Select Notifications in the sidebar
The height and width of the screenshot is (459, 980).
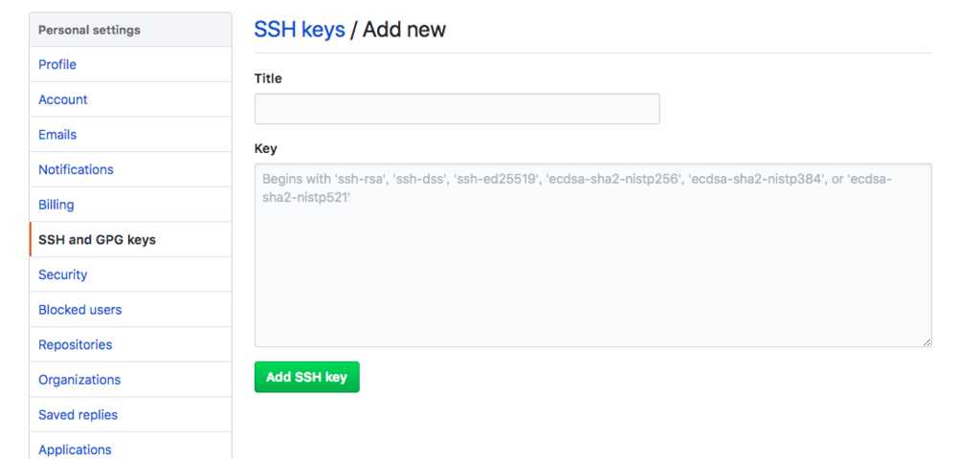click(x=76, y=169)
